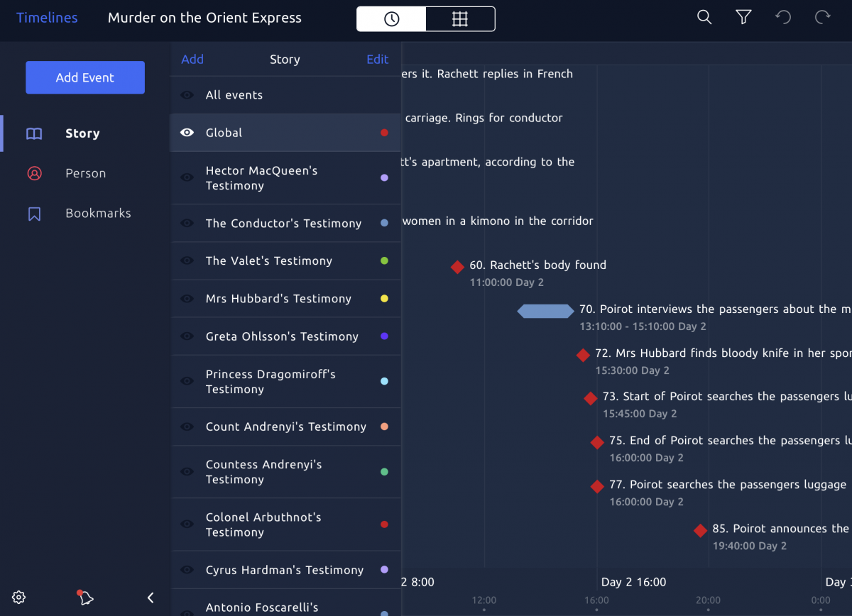Hide Mrs Hubbard's Testimony events
Viewport: 852px width, 616px height.
(x=186, y=298)
